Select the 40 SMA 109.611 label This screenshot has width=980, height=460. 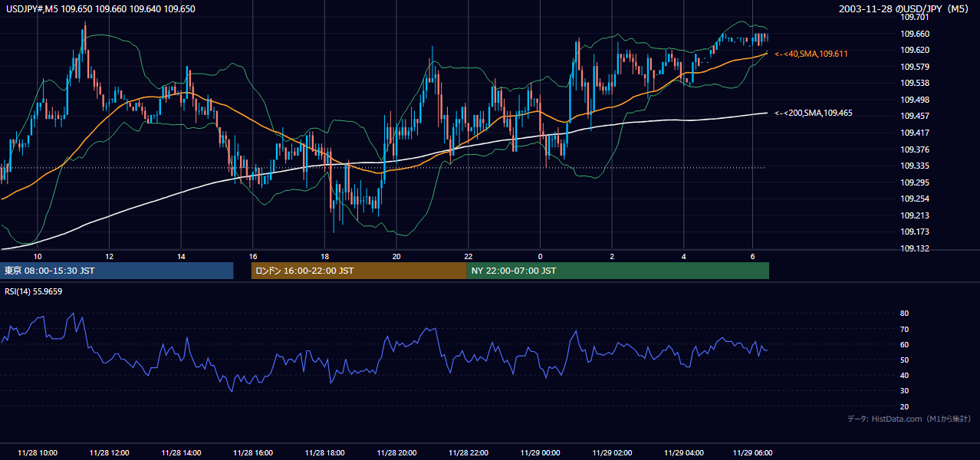click(x=811, y=54)
